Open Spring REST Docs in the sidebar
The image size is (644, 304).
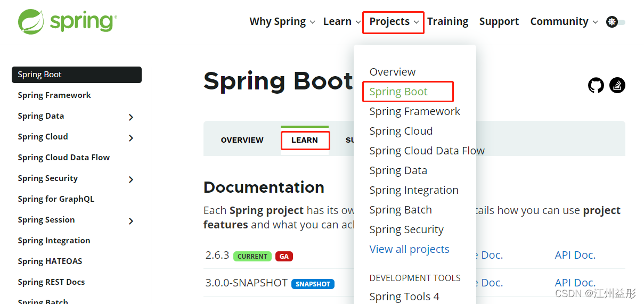[51, 282]
